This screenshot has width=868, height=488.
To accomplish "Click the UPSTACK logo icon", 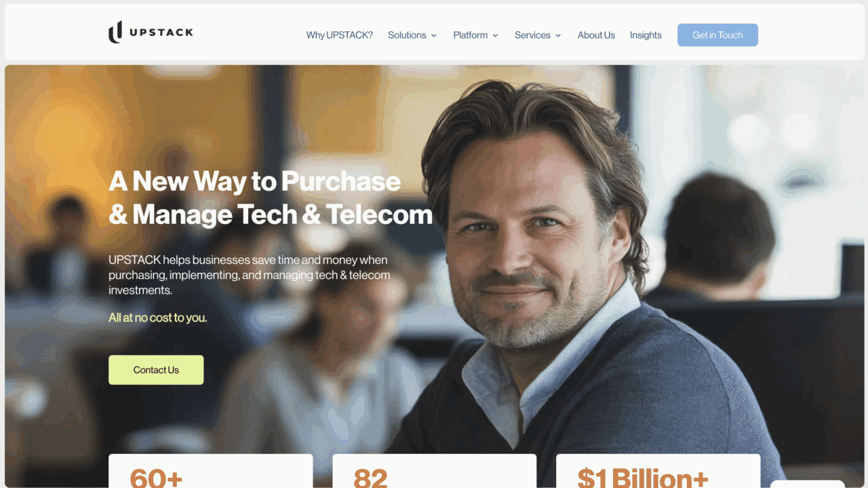I will click(115, 32).
